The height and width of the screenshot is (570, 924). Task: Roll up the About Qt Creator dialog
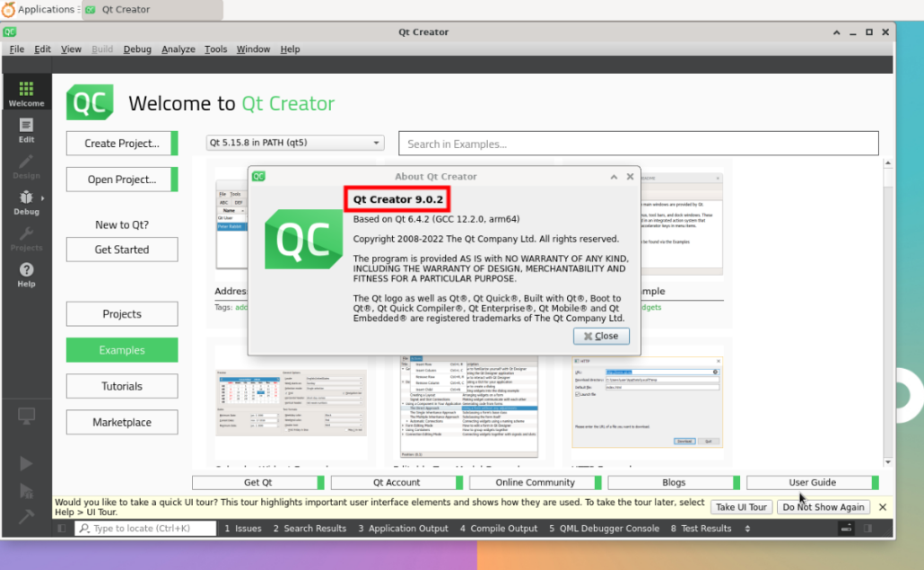[x=613, y=177]
